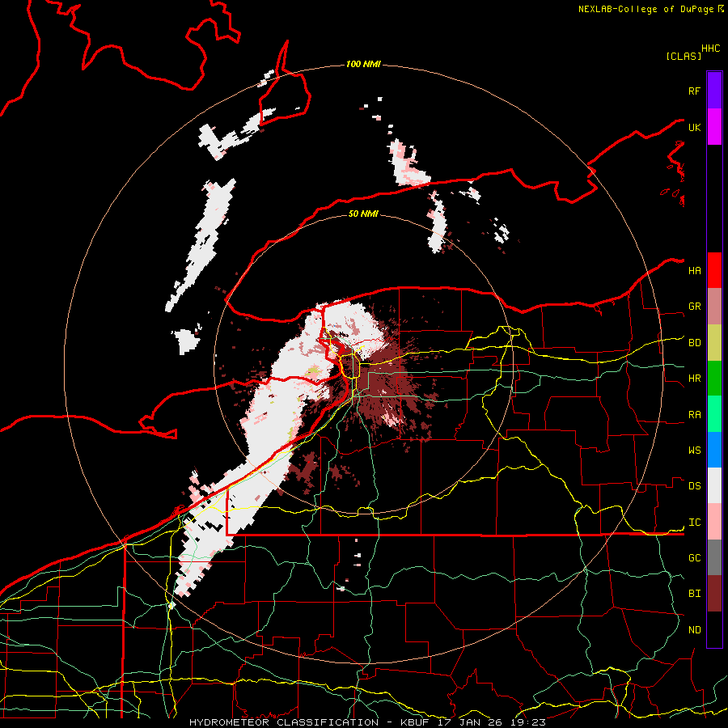Screen dimensions: 728x728
Task: Click the HA legend label
Action: point(694,271)
